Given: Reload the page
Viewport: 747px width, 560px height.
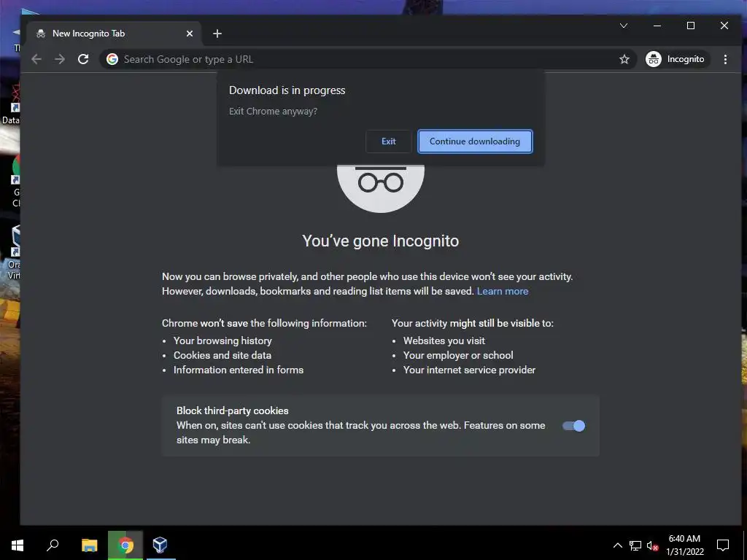Looking at the screenshot, I should (83, 59).
